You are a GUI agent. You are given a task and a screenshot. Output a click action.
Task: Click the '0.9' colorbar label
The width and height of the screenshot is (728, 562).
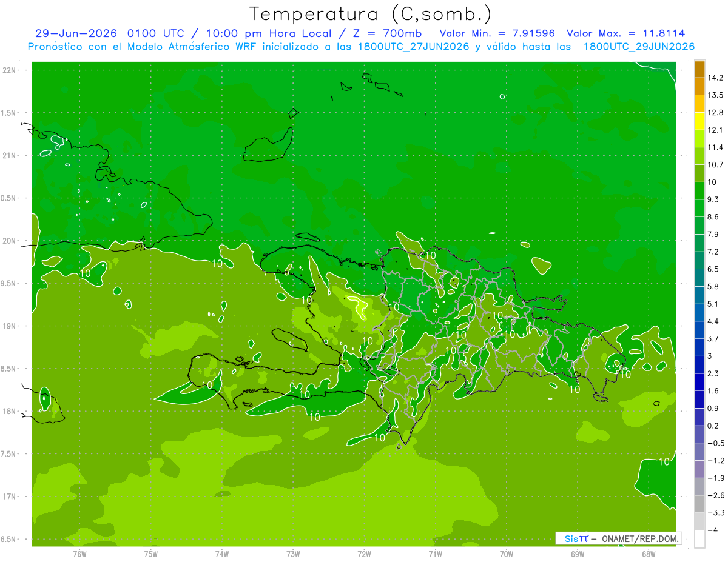(713, 409)
